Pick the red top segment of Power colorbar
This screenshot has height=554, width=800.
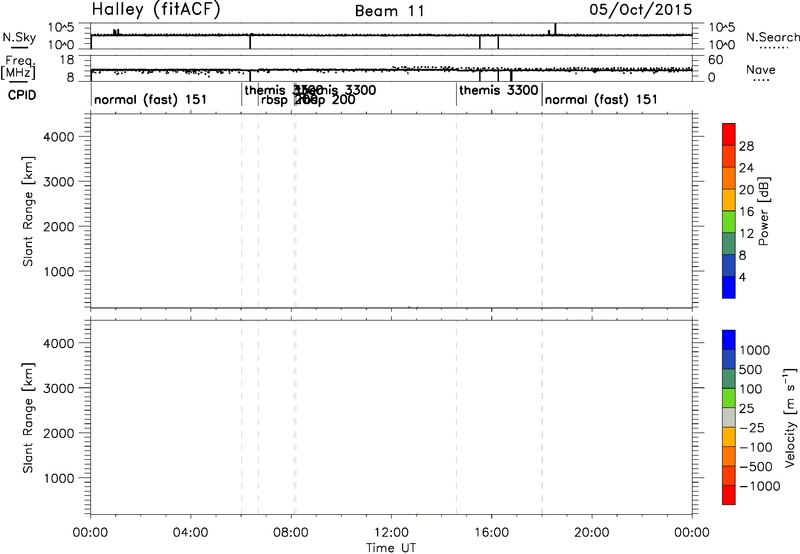[x=729, y=135]
